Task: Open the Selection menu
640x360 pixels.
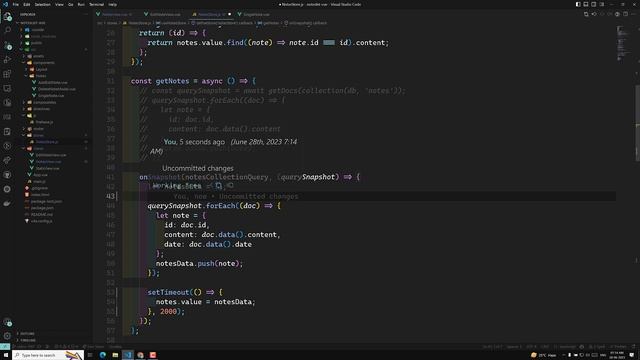Action: pyautogui.click(x=42, y=4)
